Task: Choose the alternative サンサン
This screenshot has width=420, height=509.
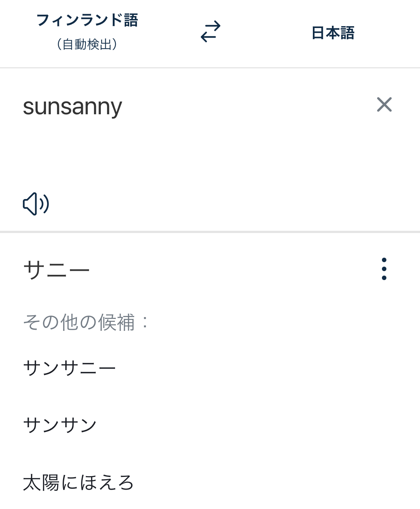Action: (60, 425)
